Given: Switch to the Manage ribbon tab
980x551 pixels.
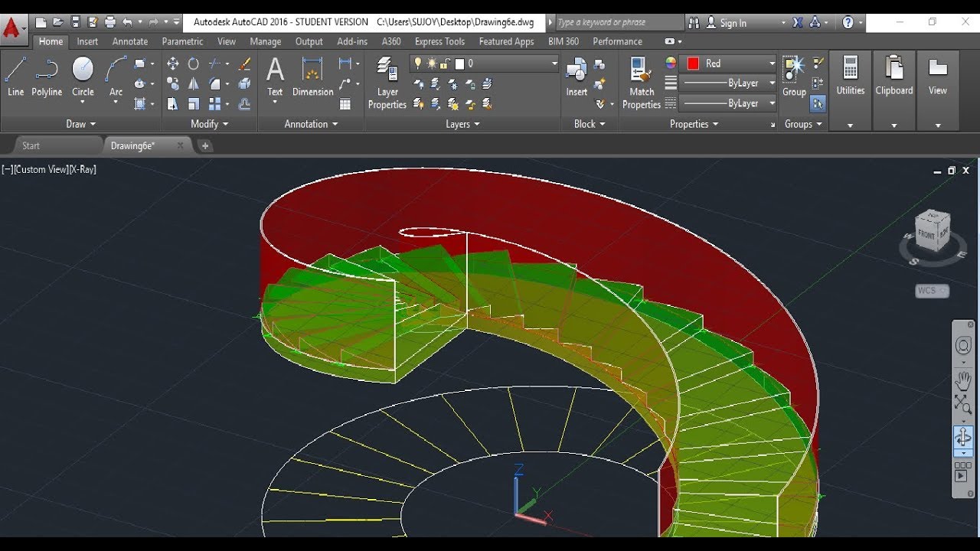Looking at the screenshot, I should (265, 41).
